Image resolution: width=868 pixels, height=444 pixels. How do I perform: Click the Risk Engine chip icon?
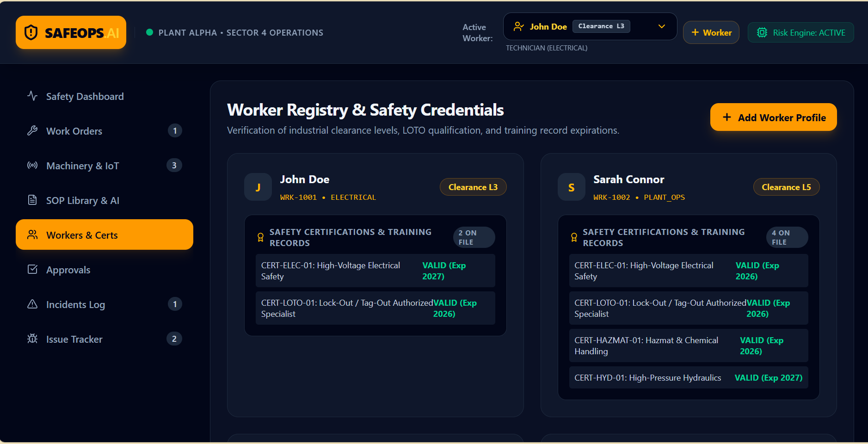pos(762,32)
